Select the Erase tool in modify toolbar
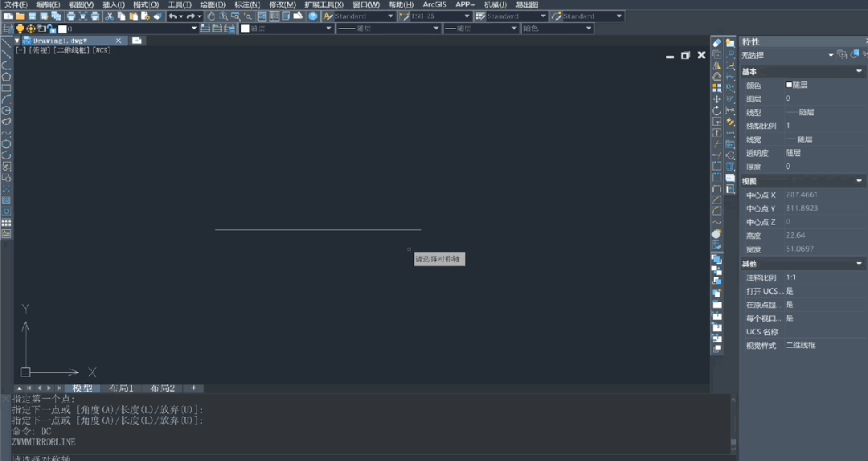The width and height of the screenshot is (868, 461). click(x=717, y=43)
